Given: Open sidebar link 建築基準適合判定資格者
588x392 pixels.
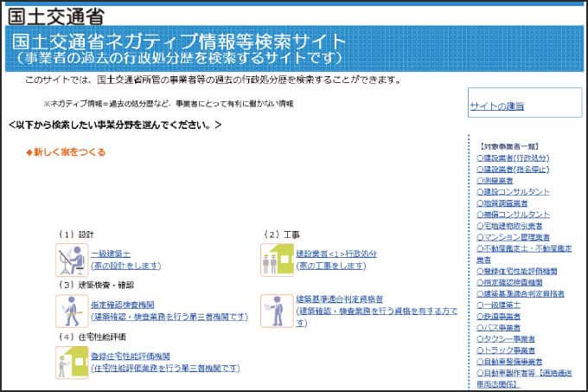Looking at the screenshot, I should (521, 293).
